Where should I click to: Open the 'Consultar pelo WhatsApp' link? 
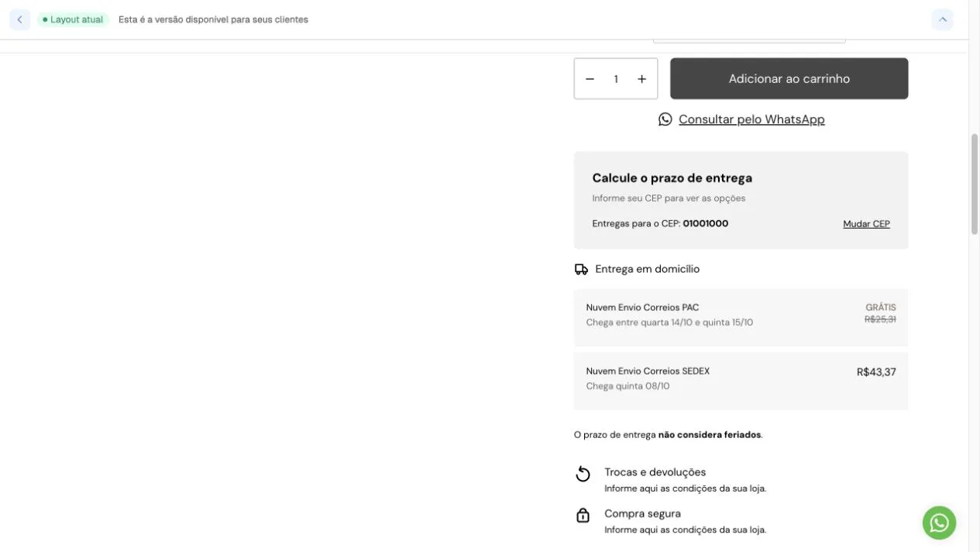tap(751, 119)
